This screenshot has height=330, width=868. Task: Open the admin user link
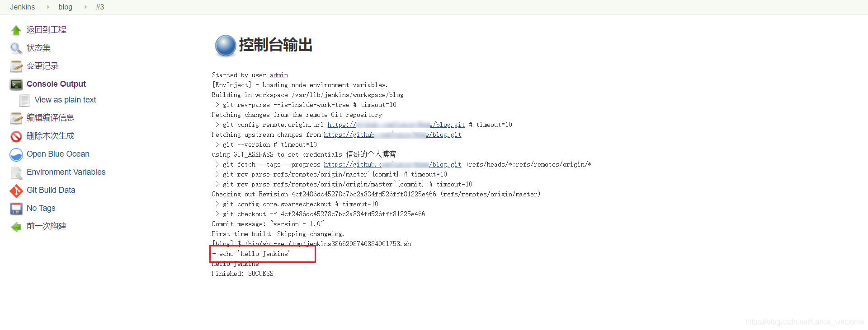[279, 75]
